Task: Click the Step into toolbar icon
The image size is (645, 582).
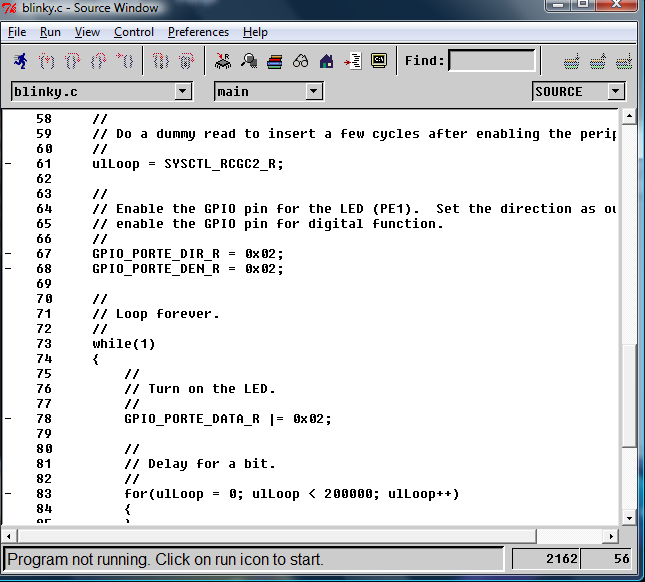Action: [x=46, y=61]
